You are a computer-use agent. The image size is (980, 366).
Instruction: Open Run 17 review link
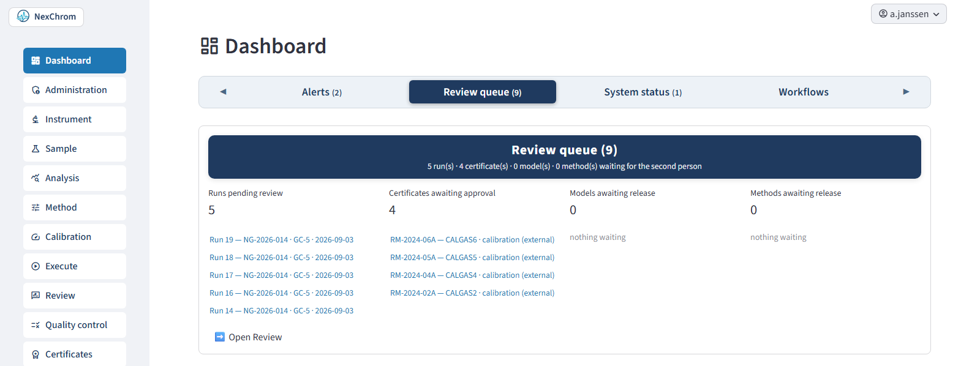[281, 275]
